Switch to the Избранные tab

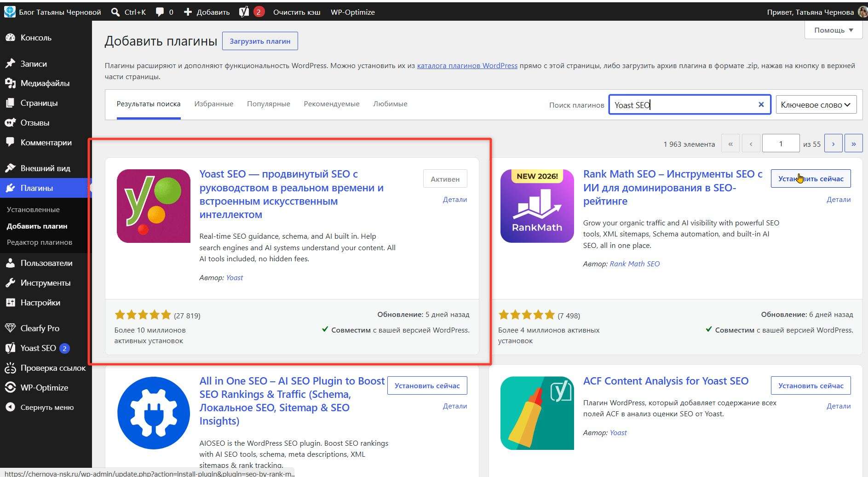(214, 104)
